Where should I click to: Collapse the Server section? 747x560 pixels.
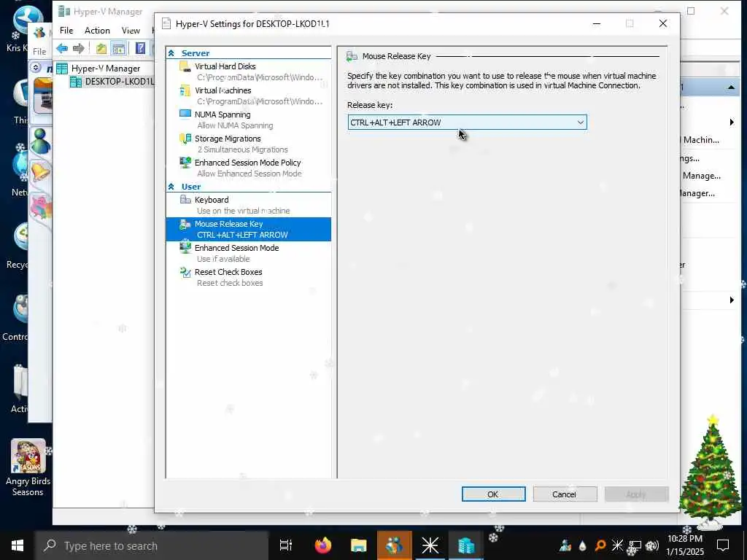(x=171, y=53)
